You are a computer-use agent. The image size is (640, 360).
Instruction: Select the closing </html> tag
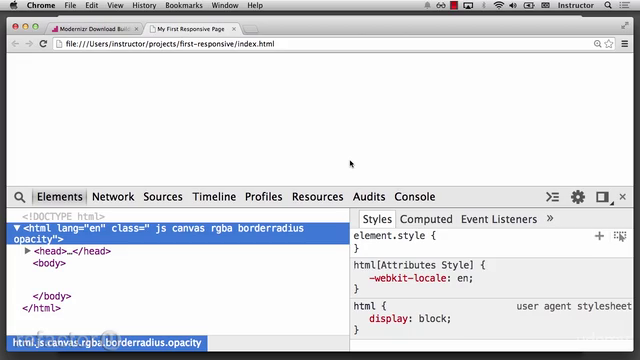click(x=42, y=308)
